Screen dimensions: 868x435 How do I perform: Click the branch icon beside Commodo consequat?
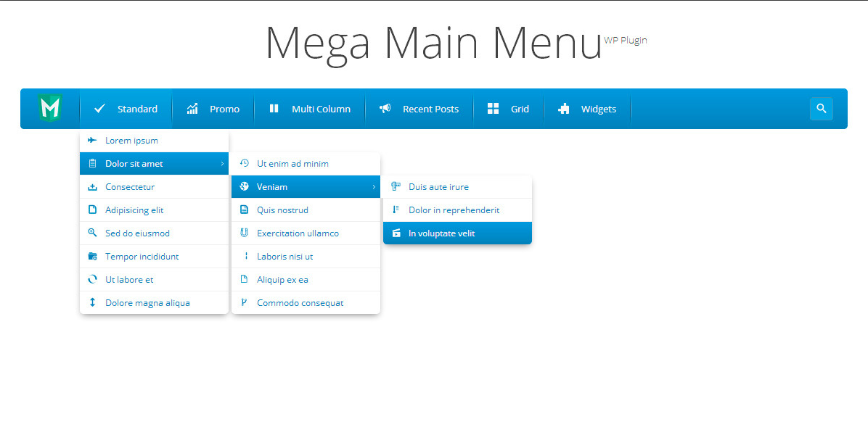click(244, 303)
